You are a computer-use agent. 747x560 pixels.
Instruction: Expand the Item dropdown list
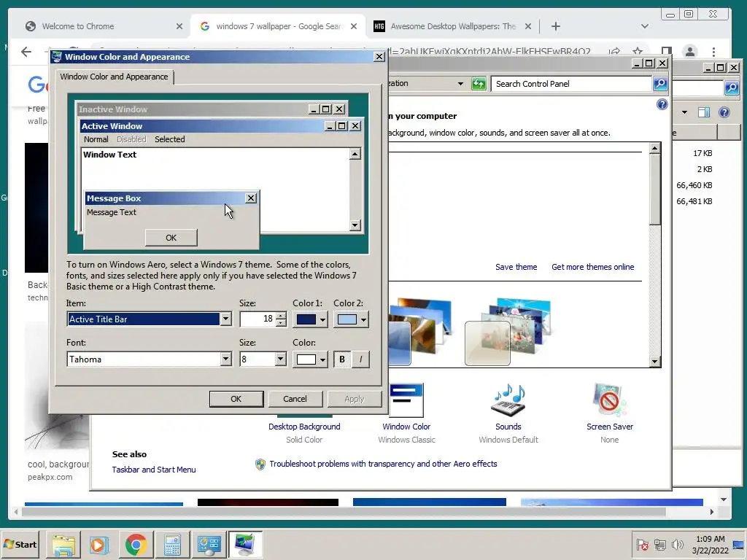point(226,319)
